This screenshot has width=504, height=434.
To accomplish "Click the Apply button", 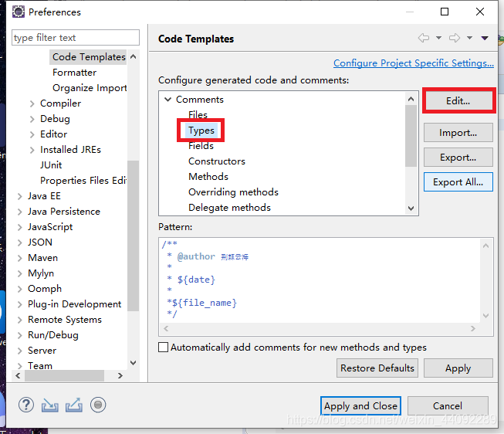I will (458, 368).
